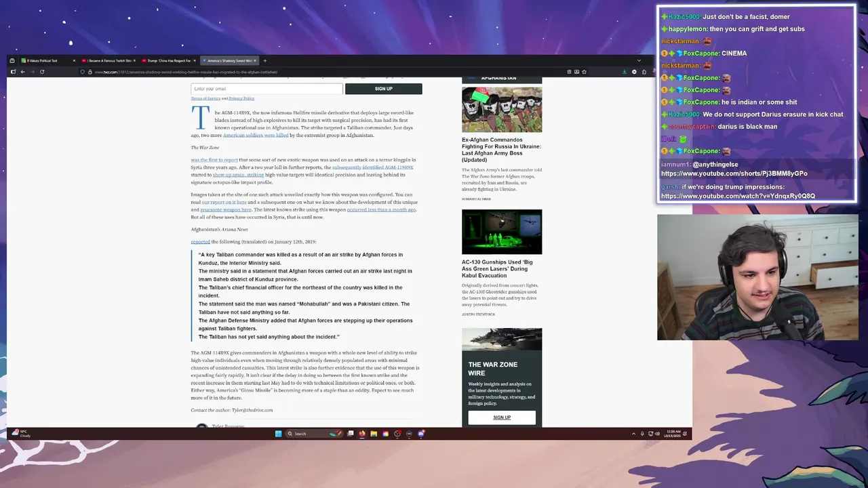Open Ex-Afghan Commandos article headline
Screen dimensions: 868x488
[501, 150]
